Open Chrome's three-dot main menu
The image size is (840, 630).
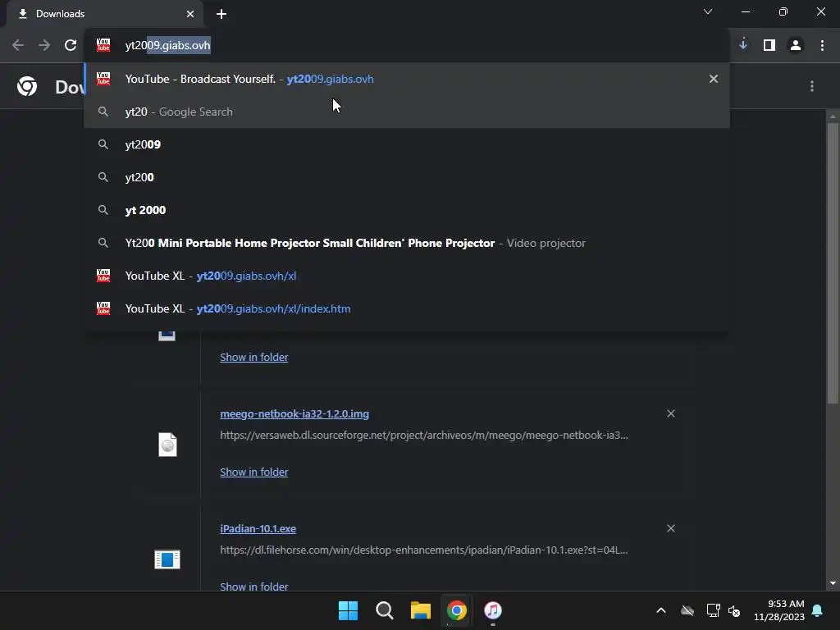tap(822, 46)
